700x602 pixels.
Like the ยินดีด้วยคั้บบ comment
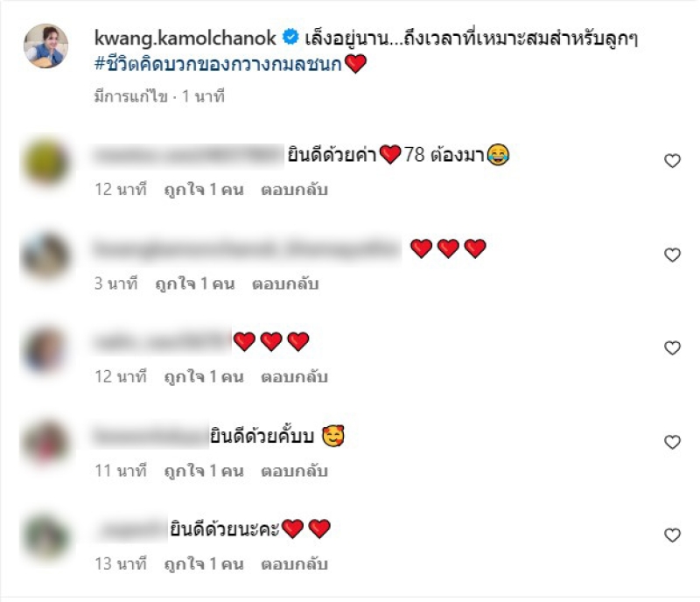672,442
